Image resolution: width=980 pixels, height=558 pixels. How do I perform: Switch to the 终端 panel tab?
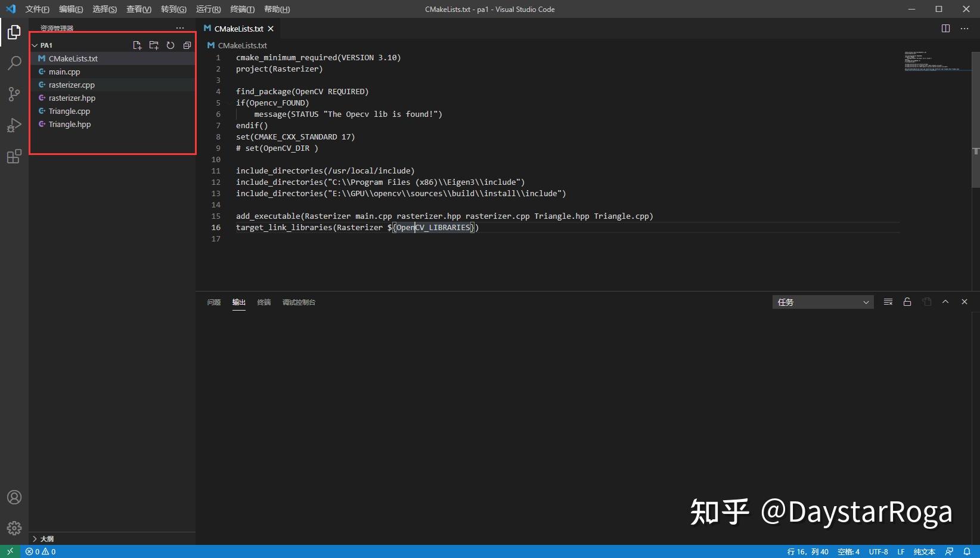tap(264, 302)
